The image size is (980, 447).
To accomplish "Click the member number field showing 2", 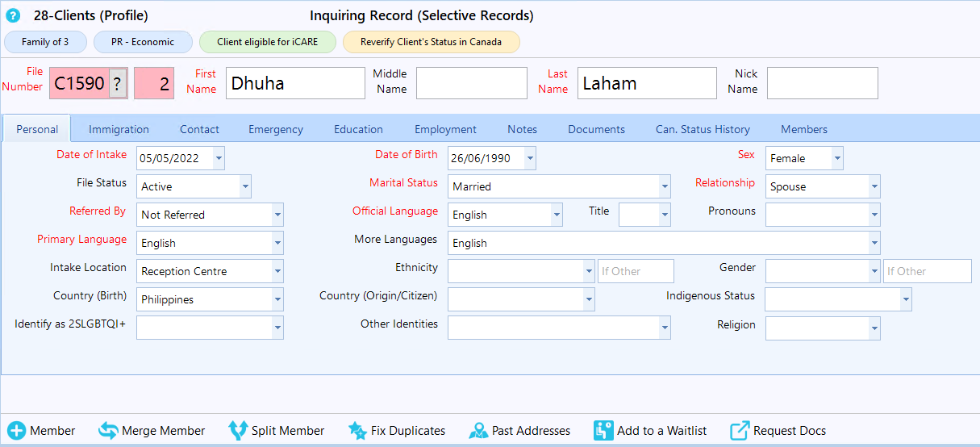I will coord(154,83).
